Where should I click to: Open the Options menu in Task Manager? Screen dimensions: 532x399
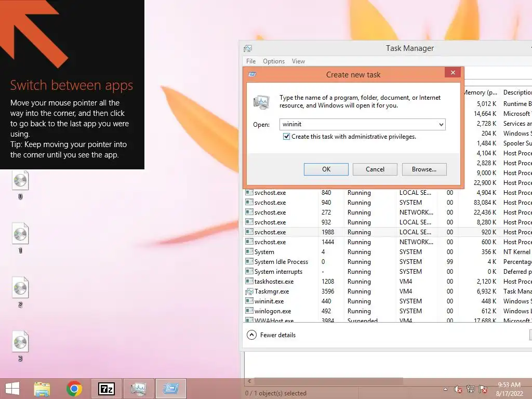(x=274, y=61)
